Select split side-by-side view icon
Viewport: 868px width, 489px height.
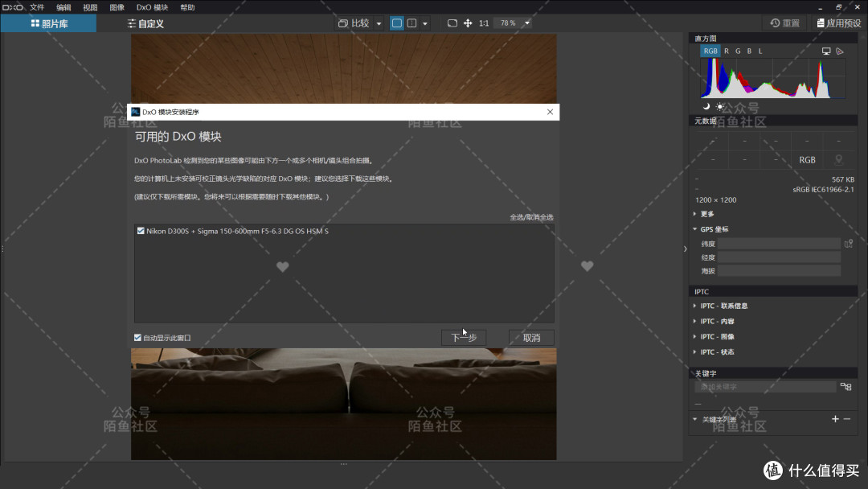[411, 23]
